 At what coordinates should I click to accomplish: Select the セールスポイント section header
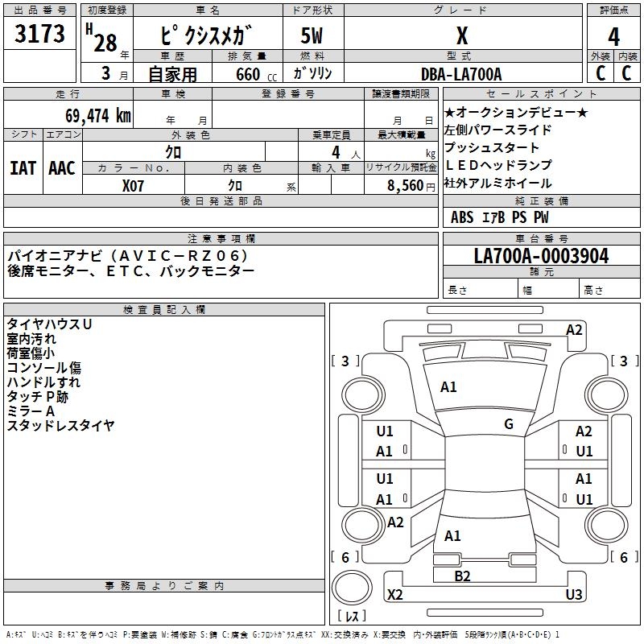541,93
